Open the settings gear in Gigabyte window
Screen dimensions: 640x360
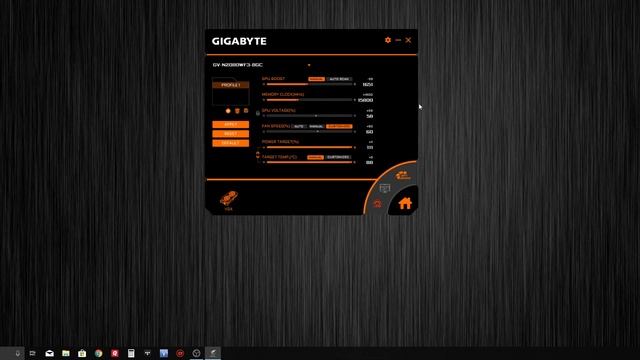(x=388, y=40)
